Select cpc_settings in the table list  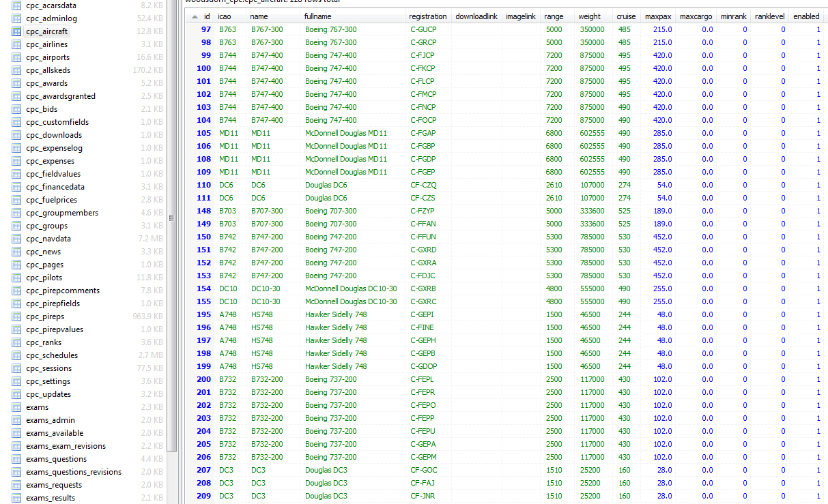tap(48, 381)
